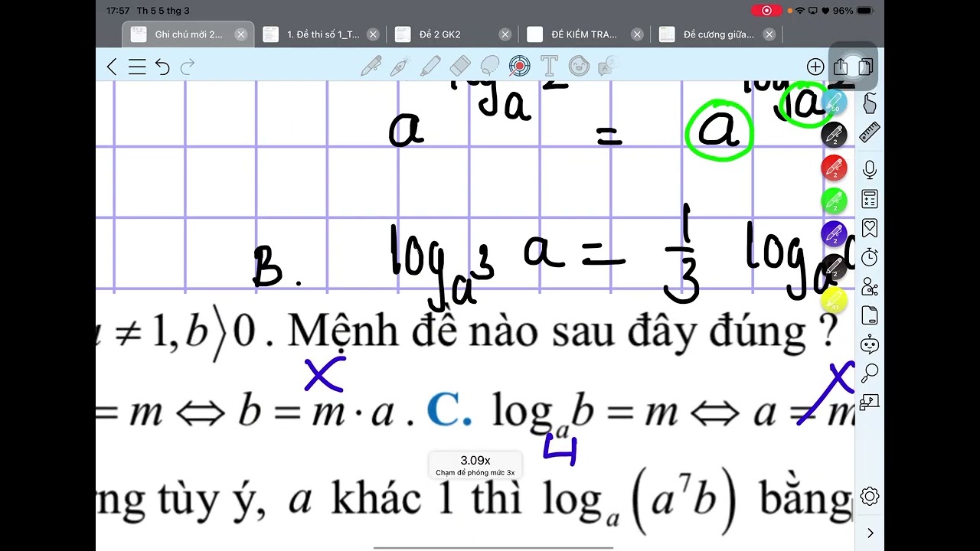Switch to the 'Đề 2 GK2' tab
980x551 pixels.
(x=452, y=34)
